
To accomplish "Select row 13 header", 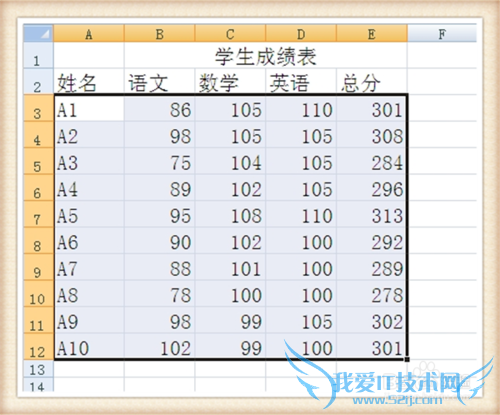I will click(x=38, y=369).
